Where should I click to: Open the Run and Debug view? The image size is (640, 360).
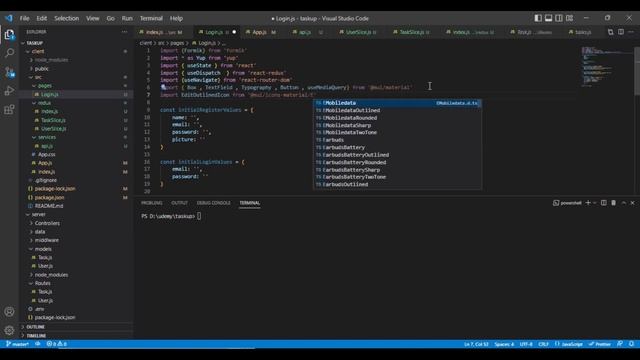(9, 91)
